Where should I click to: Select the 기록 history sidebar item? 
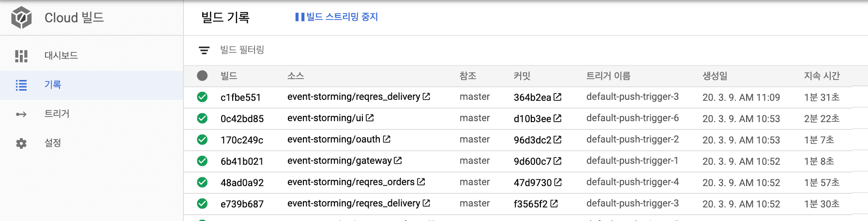pos(91,85)
